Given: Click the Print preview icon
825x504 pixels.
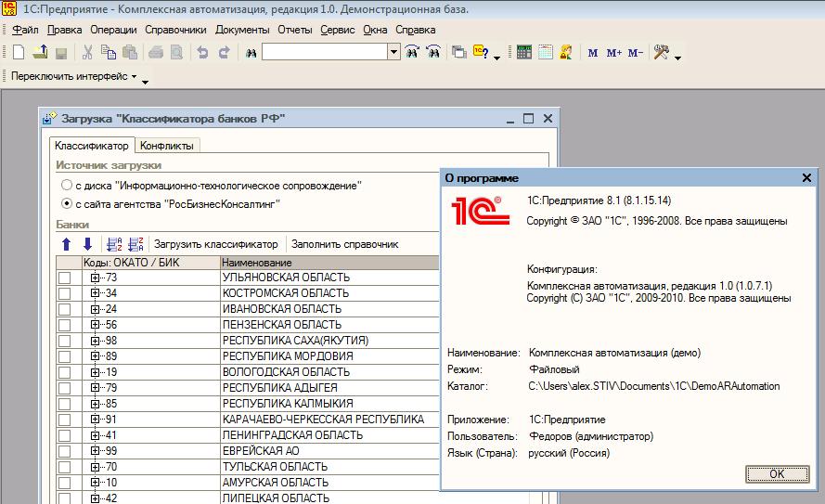Looking at the screenshot, I should (x=176, y=52).
